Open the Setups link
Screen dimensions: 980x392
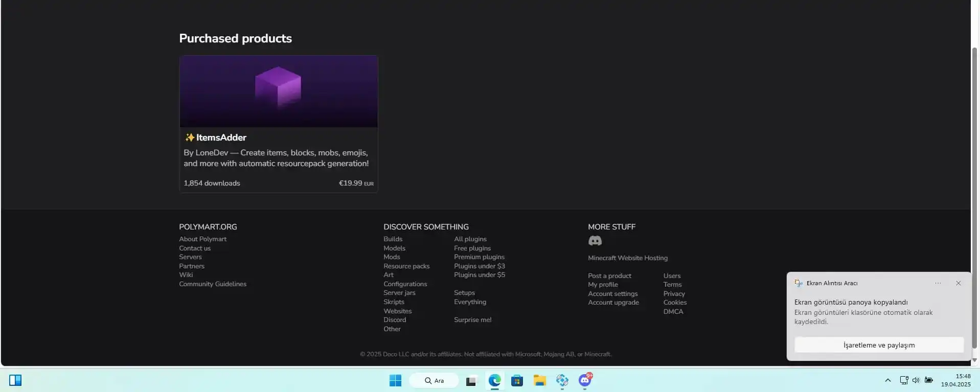(x=464, y=293)
